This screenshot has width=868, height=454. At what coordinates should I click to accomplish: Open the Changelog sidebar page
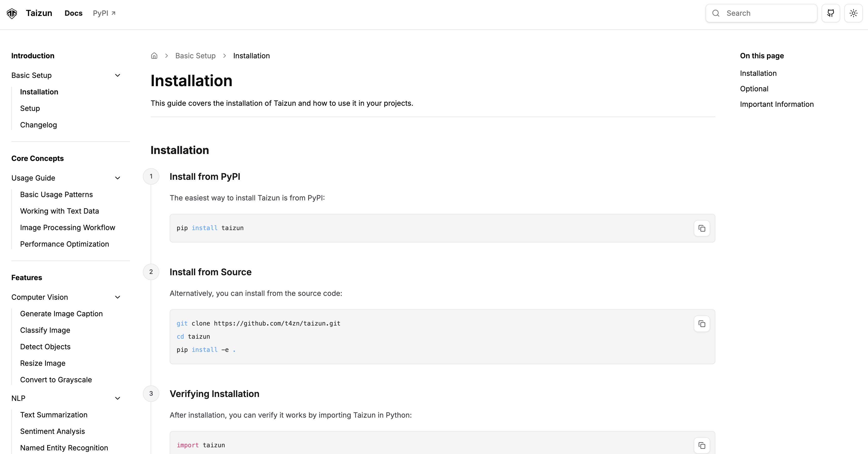(38, 125)
